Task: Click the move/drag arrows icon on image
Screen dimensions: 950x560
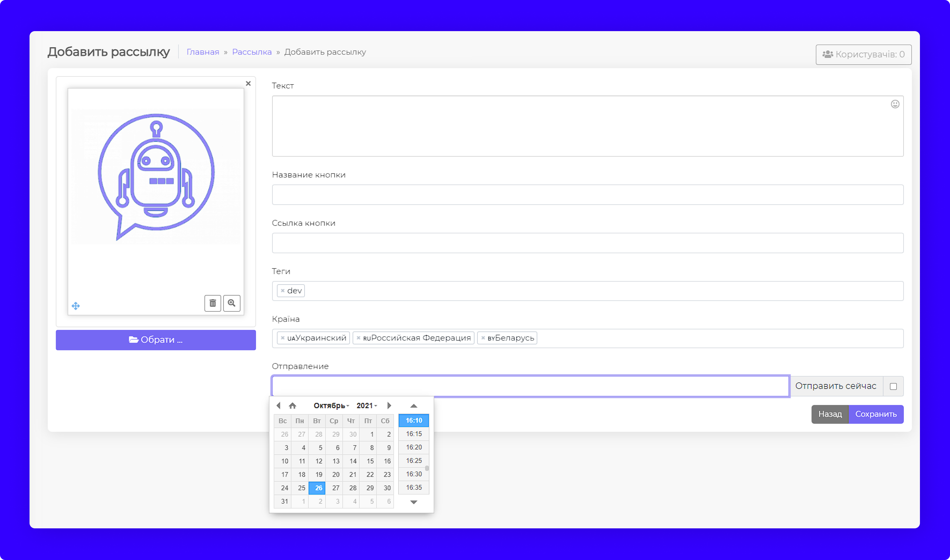Action: point(75,306)
